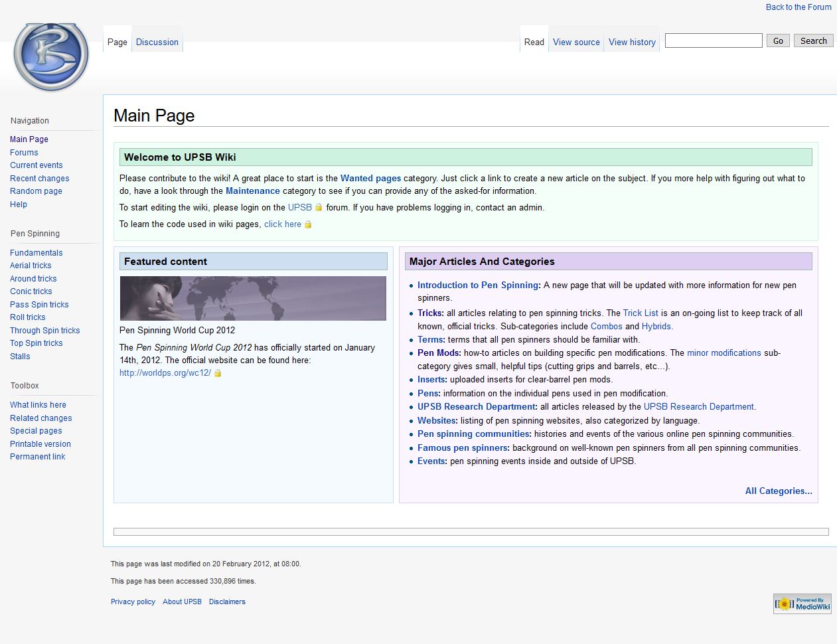Click lock icon next to UPSB forum link
This screenshot has height=644, width=837.
(x=319, y=208)
